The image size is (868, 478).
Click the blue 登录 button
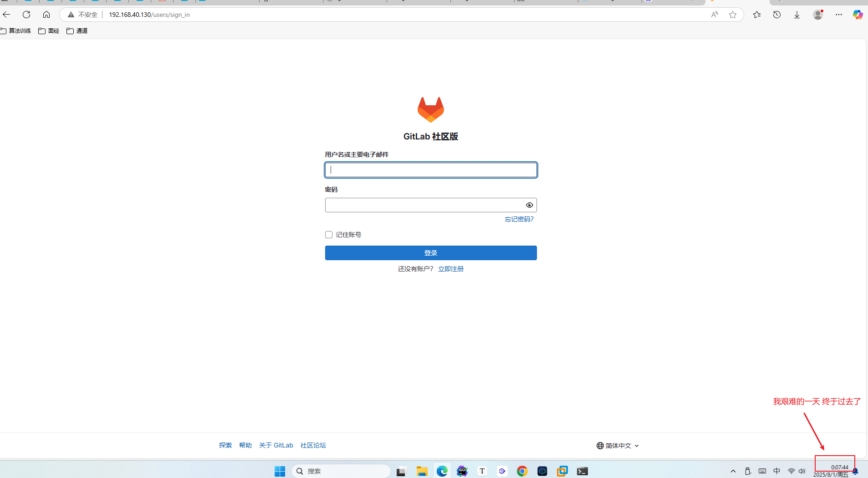coord(431,253)
